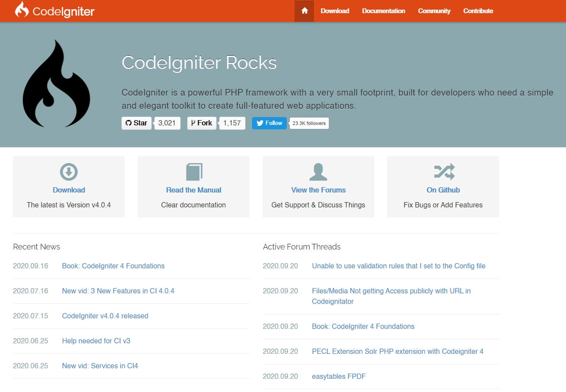
Task: Open the Download menu item
Action: (x=335, y=11)
